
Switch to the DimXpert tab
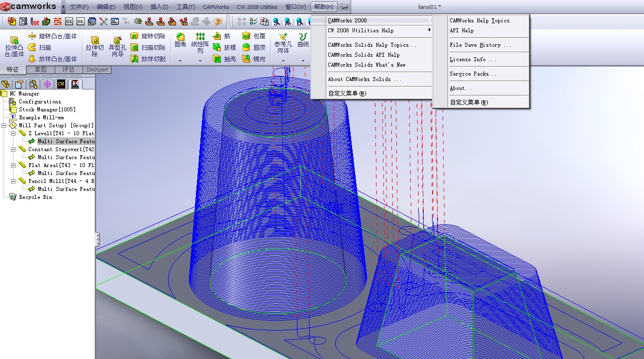coord(97,70)
